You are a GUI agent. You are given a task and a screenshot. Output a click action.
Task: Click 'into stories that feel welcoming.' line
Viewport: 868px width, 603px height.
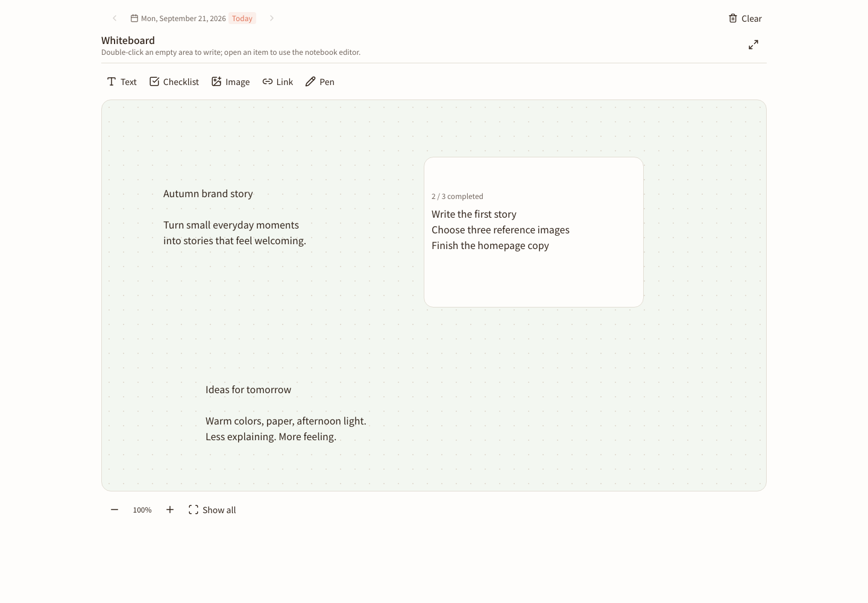[234, 241]
